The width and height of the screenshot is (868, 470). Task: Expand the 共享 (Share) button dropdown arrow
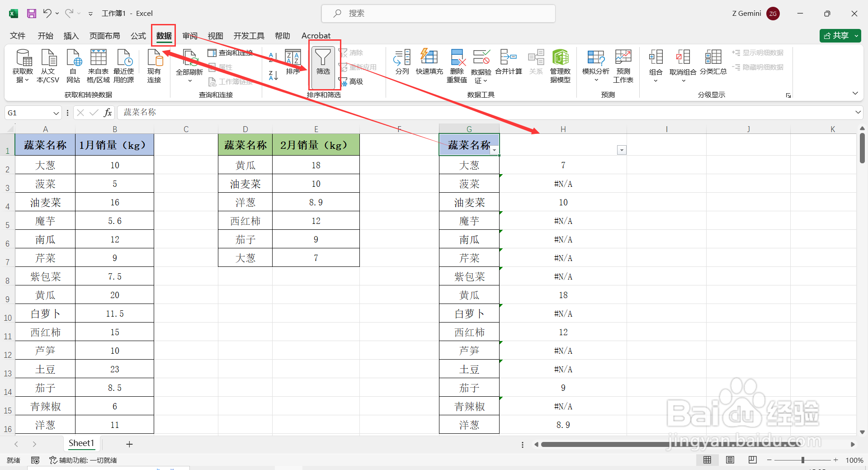pos(856,35)
